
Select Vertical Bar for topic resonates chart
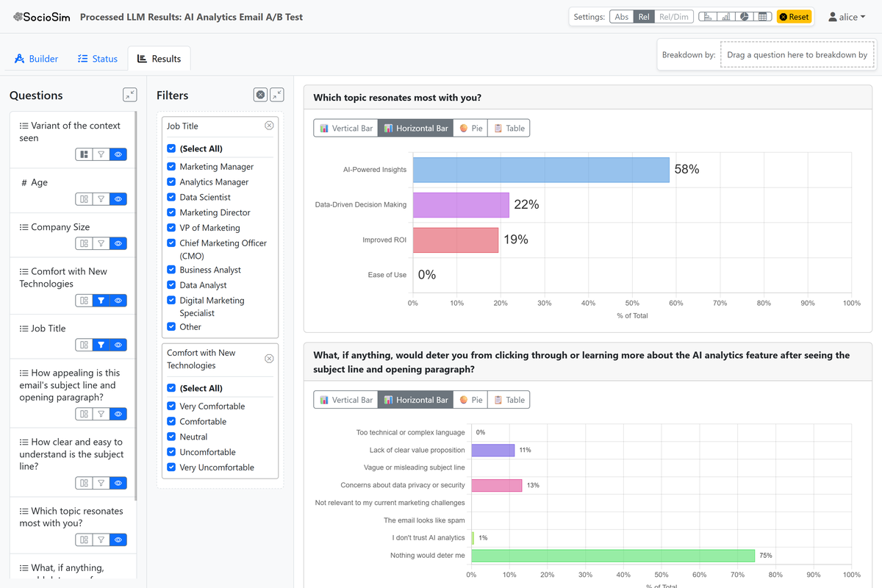(345, 128)
